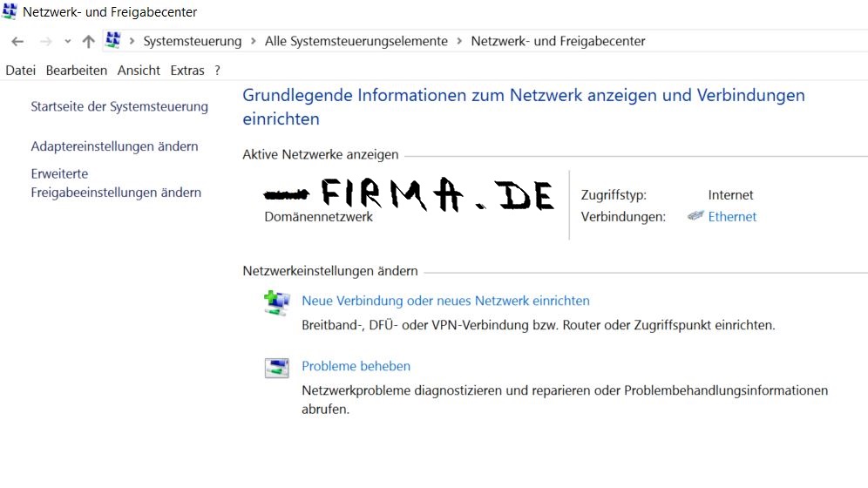Image resolution: width=868 pixels, height=488 pixels.
Task: Open Erweiterte Freigabeeinstellungen ändern
Action: click(116, 183)
